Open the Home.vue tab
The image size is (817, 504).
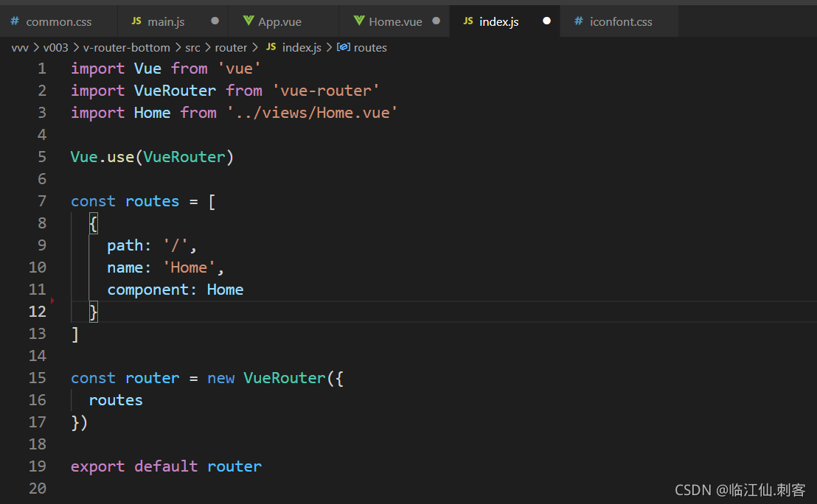(x=395, y=21)
